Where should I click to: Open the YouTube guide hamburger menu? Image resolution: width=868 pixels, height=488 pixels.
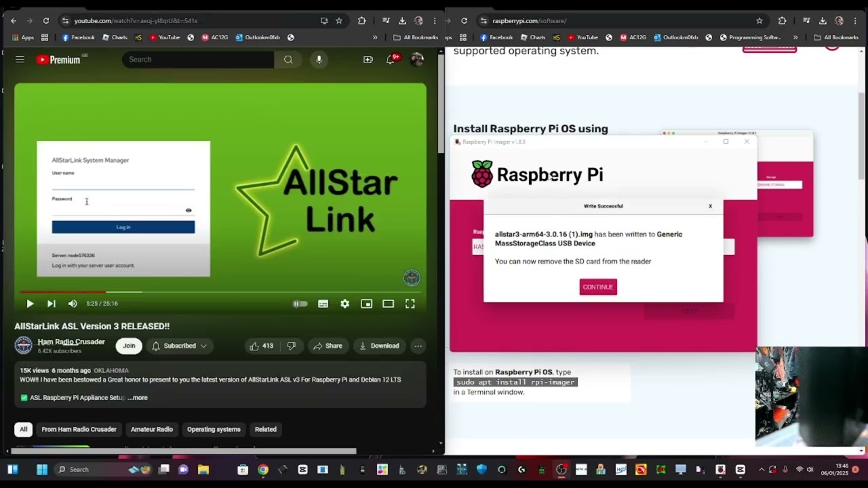20,60
